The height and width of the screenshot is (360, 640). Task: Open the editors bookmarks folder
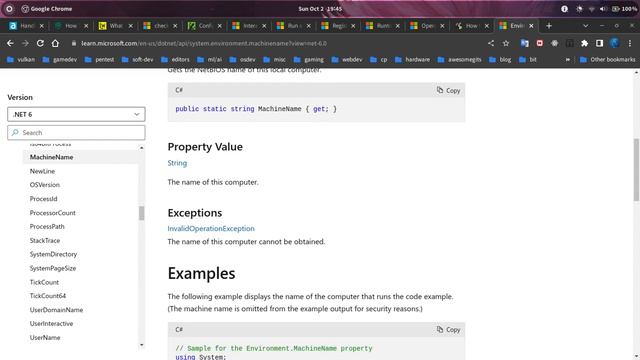(175, 60)
